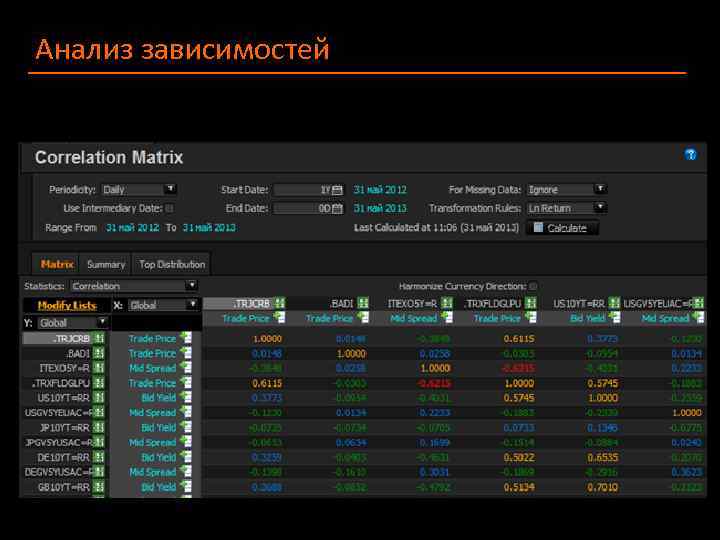
Task: Click field icon under ITEXO5Y=R column Mid Spread
Action: click(447, 317)
